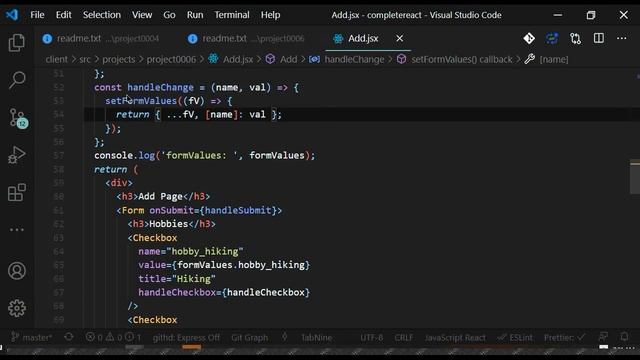640x360 pixels.
Task: Open the Explorer view in the activity bar
Action: (x=17, y=42)
